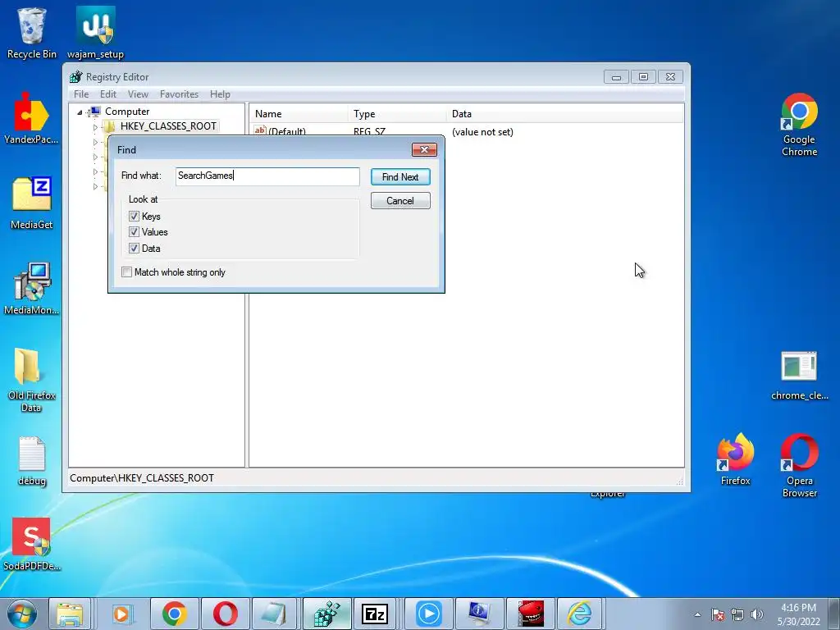This screenshot has height=630, width=840.
Task: Select the debug text file icon
Action: (x=31, y=461)
